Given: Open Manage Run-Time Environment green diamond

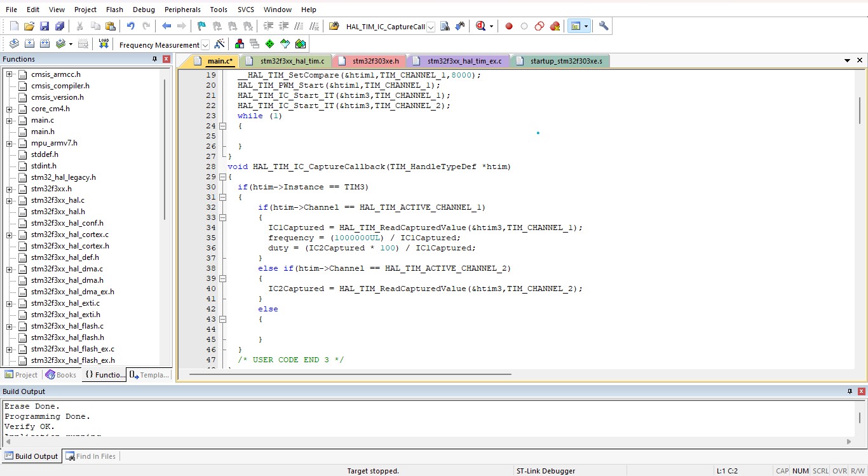Looking at the screenshot, I should click(270, 44).
